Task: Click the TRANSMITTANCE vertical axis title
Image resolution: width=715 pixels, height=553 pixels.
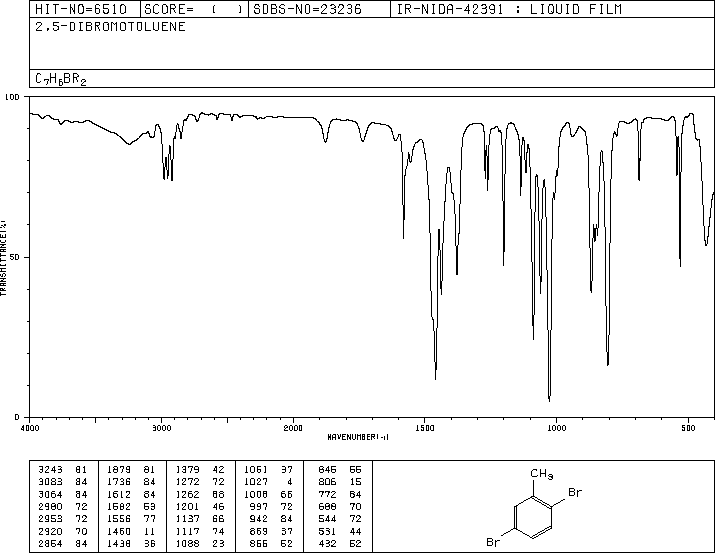Action: pyautogui.click(x=3, y=258)
